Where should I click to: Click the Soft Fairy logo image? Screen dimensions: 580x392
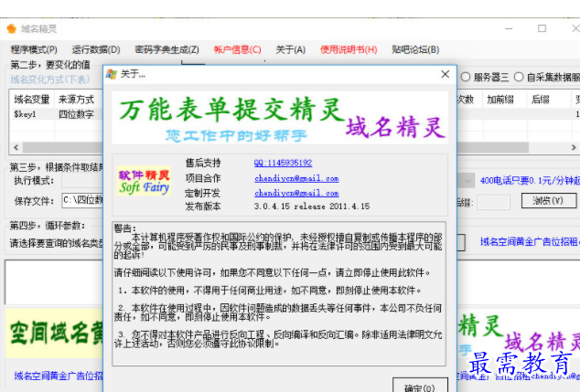pyautogui.click(x=144, y=181)
